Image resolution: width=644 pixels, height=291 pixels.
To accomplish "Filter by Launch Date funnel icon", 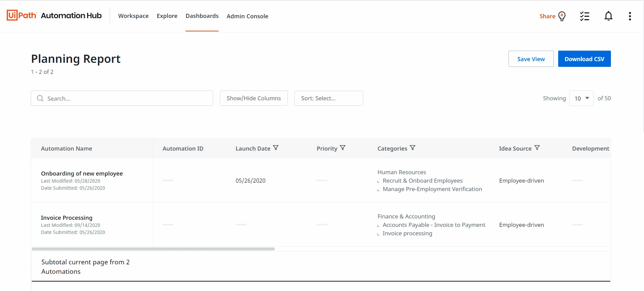I will coord(276,148).
